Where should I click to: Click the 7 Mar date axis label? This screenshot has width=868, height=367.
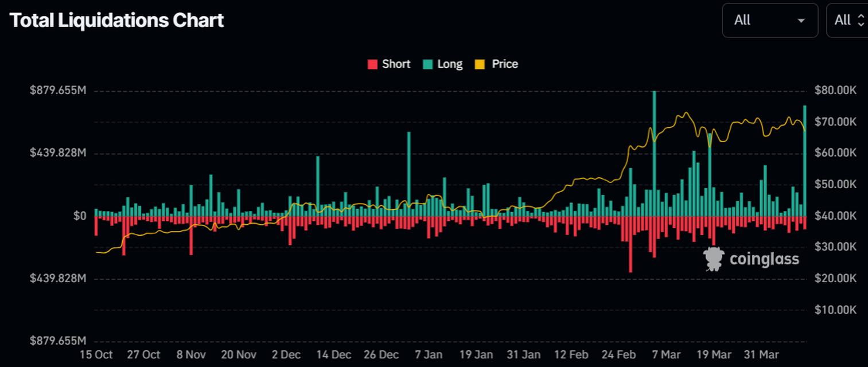pos(668,354)
